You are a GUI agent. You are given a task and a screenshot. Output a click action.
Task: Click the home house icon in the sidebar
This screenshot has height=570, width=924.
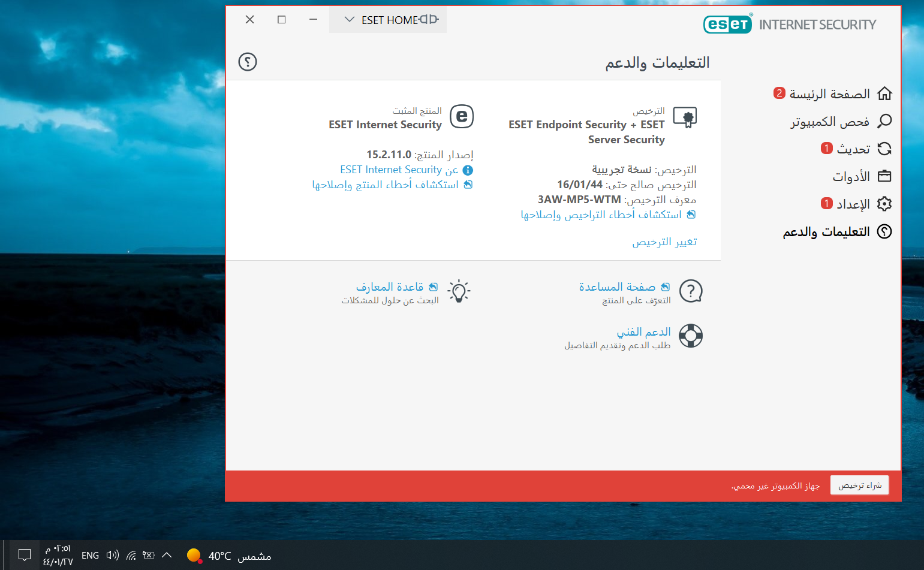coord(884,94)
